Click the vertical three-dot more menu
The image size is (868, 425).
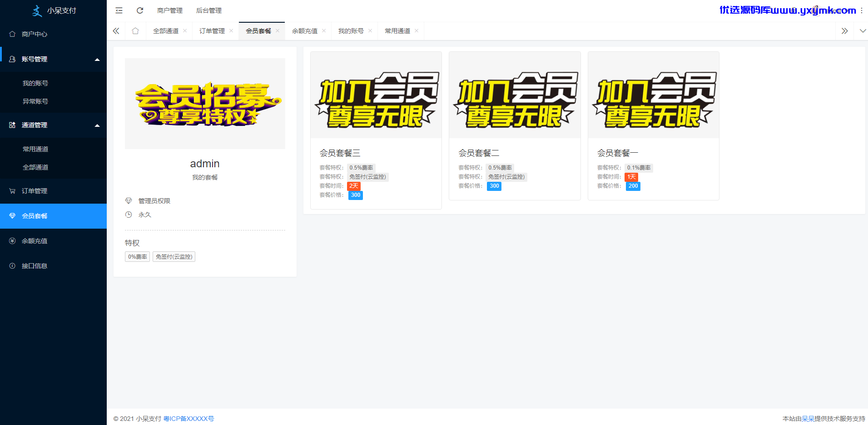862,10
